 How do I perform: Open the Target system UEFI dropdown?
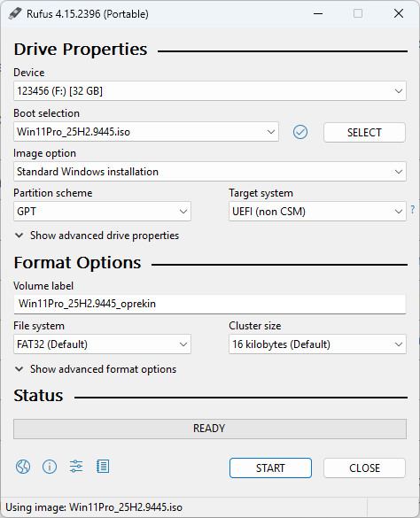(317, 211)
